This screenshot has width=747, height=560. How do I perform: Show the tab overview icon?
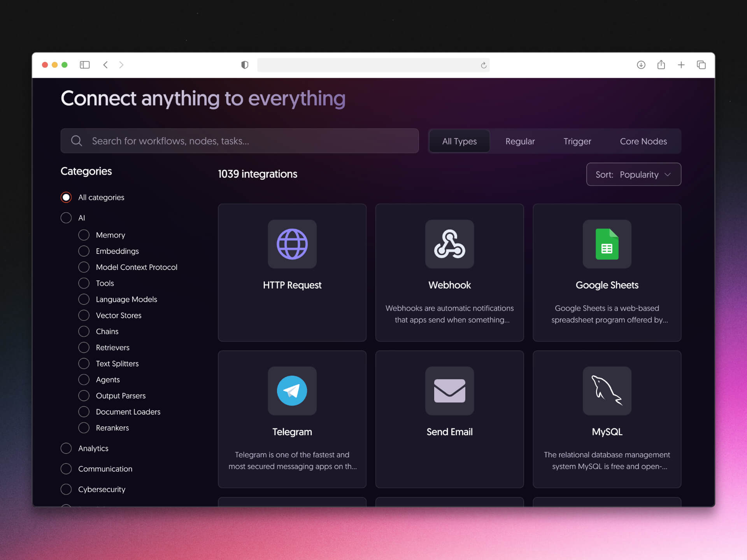click(701, 65)
